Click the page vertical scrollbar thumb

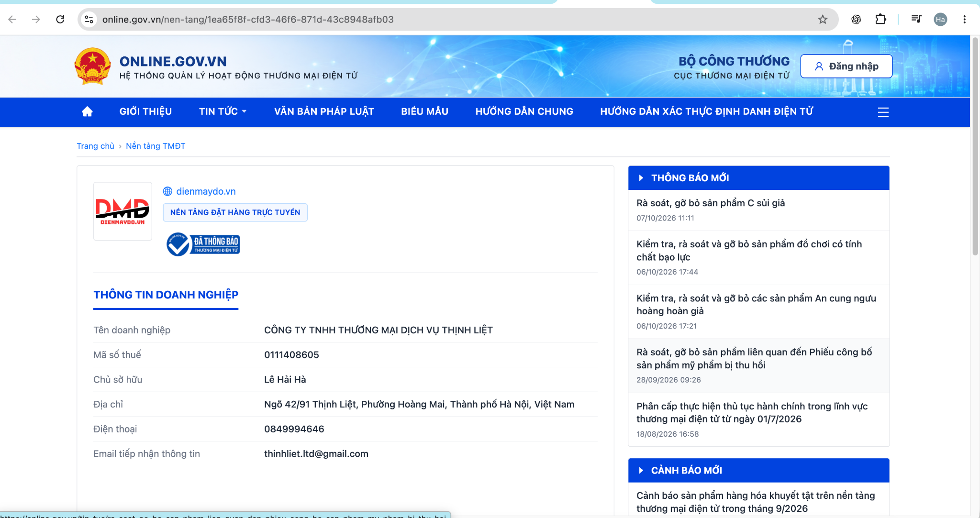coord(975,146)
